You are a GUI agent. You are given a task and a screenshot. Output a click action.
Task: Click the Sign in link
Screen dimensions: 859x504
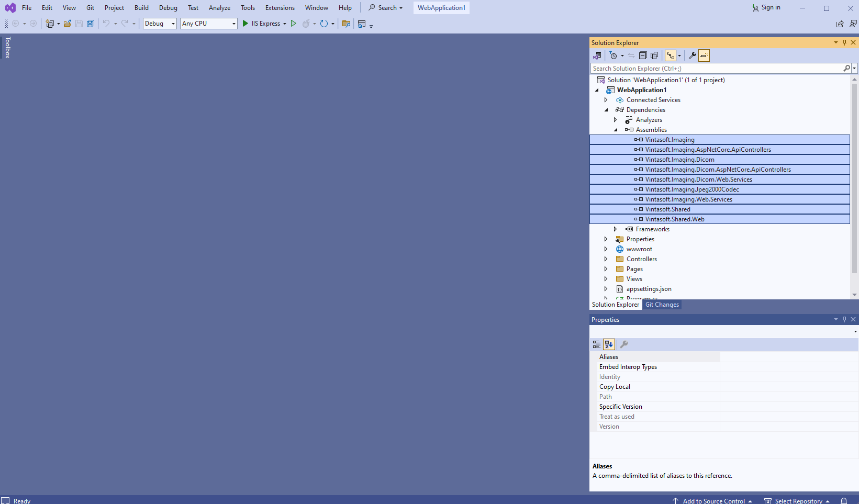766,7
